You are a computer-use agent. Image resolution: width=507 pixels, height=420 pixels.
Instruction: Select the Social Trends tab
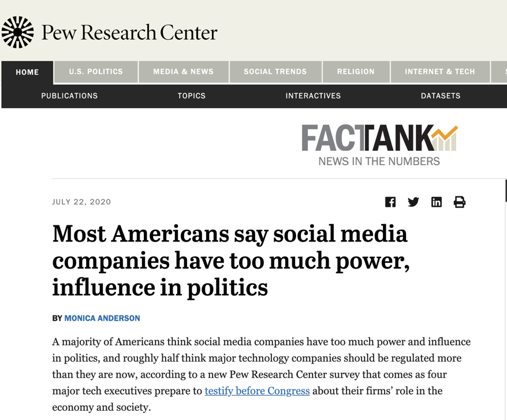(x=275, y=72)
